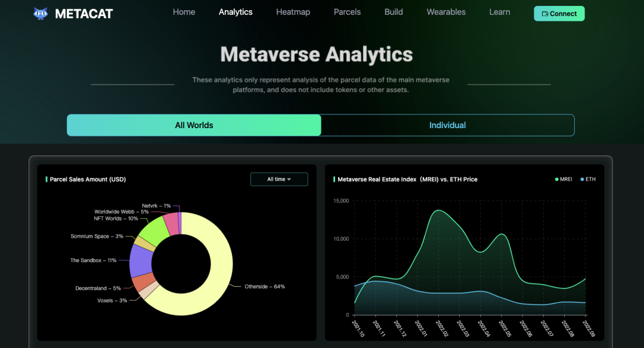Click the Metaverse Real Estate Index title

pos(407,179)
